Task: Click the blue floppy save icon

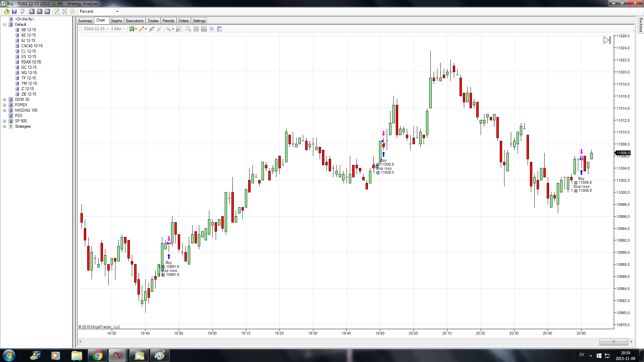Action: pyautogui.click(x=14, y=11)
